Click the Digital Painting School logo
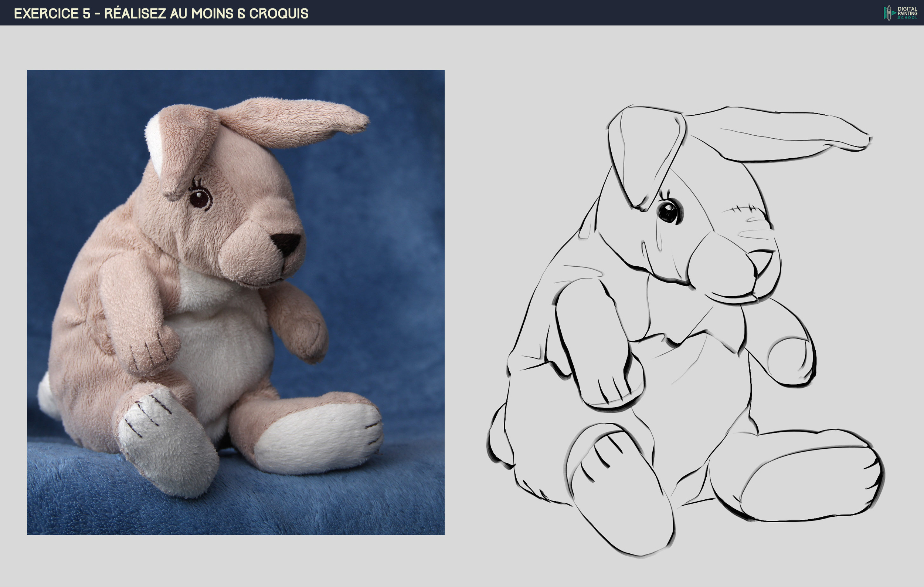Screen dimensions: 924x587 900,13
